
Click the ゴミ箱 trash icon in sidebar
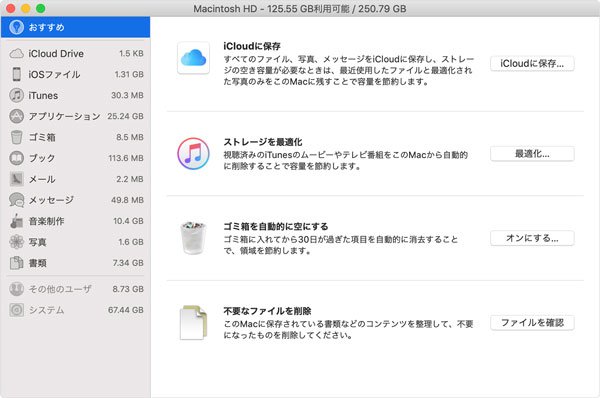pos(16,137)
